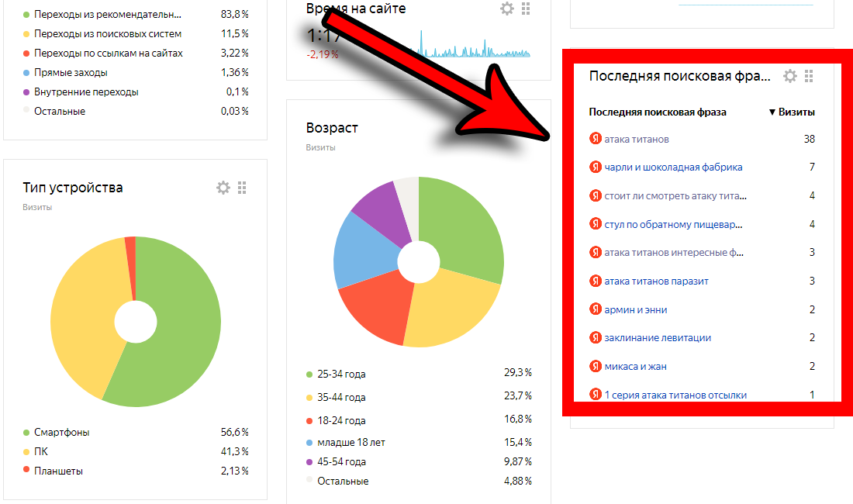The height and width of the screenshot is (504, 853).
Task: Click Yandex icon beside заклинание левитации
Action: (596, 337)
